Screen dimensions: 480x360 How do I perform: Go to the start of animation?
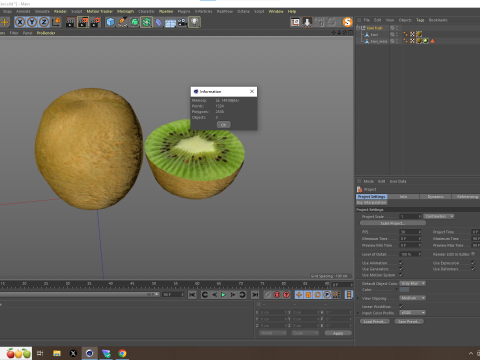point(192,295)
